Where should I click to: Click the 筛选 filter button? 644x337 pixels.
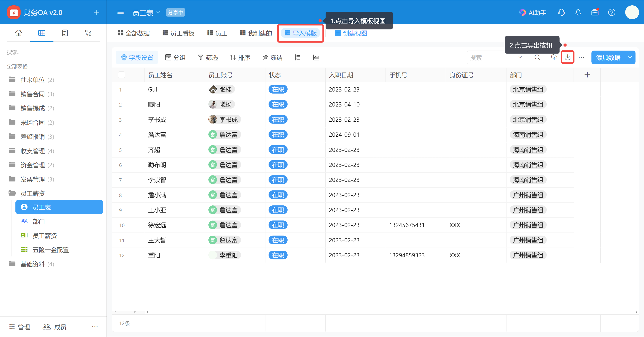point(208,58)
